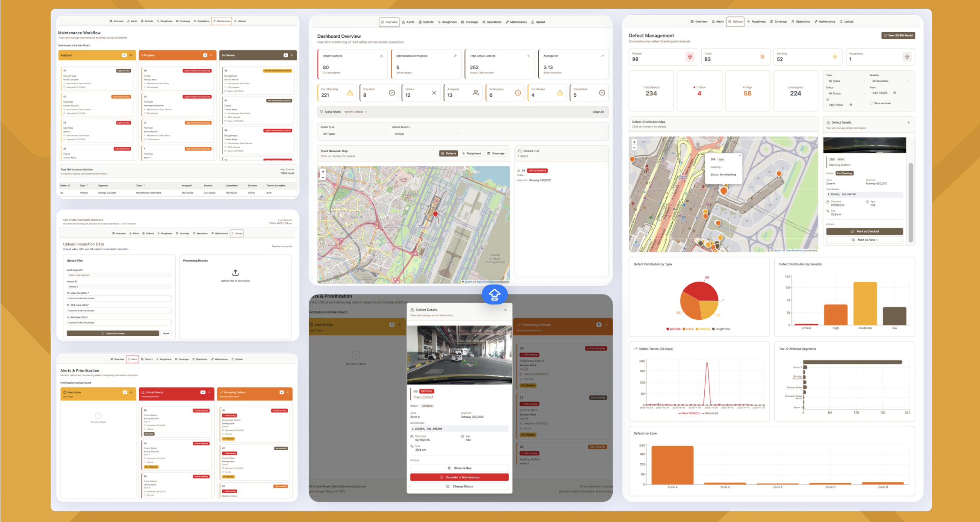This screenshot has height=522, width=980.
Task: Click the Show in Map button
Action: pos(459,468)
